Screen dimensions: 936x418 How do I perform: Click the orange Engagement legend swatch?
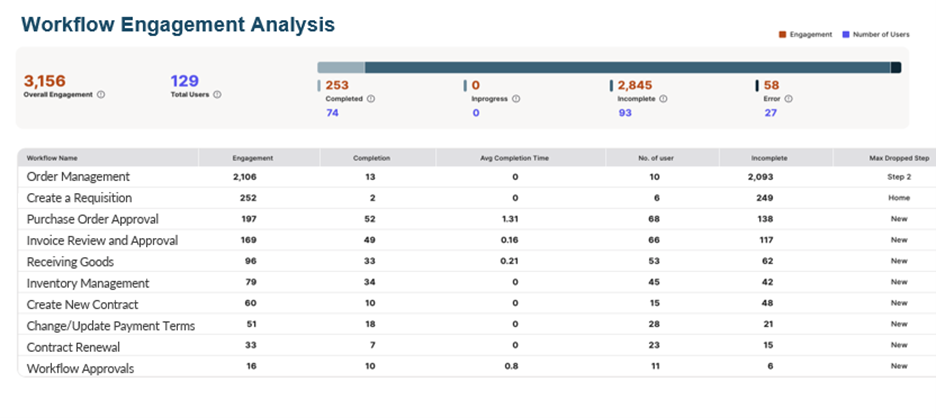point(782,35)
